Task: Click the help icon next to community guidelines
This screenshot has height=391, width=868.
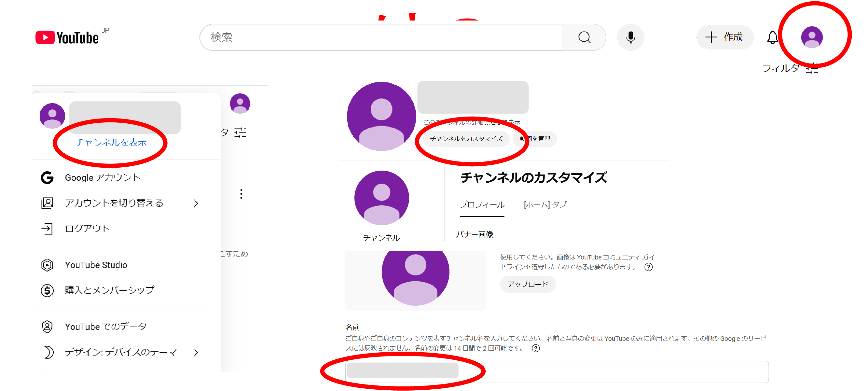Action: point(648,267)
